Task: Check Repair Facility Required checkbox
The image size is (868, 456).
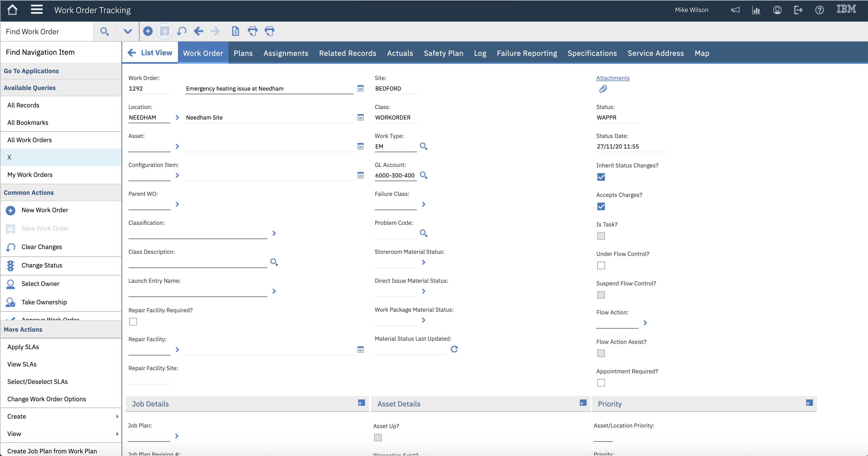Action: [x=133, y=322]
